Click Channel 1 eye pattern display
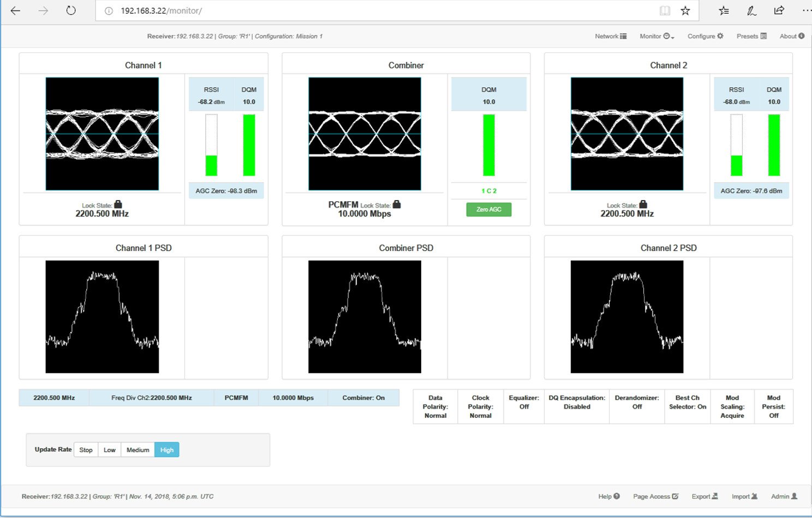 tap(102, 134)
